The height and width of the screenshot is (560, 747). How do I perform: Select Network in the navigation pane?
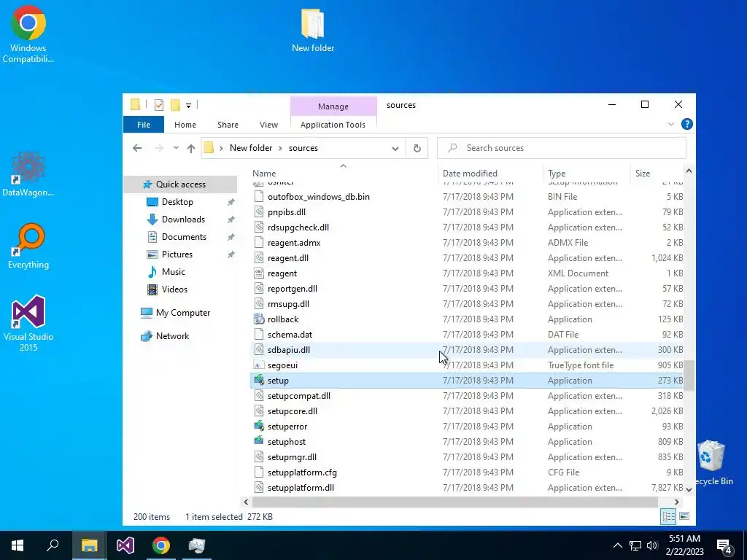(172, 336)
